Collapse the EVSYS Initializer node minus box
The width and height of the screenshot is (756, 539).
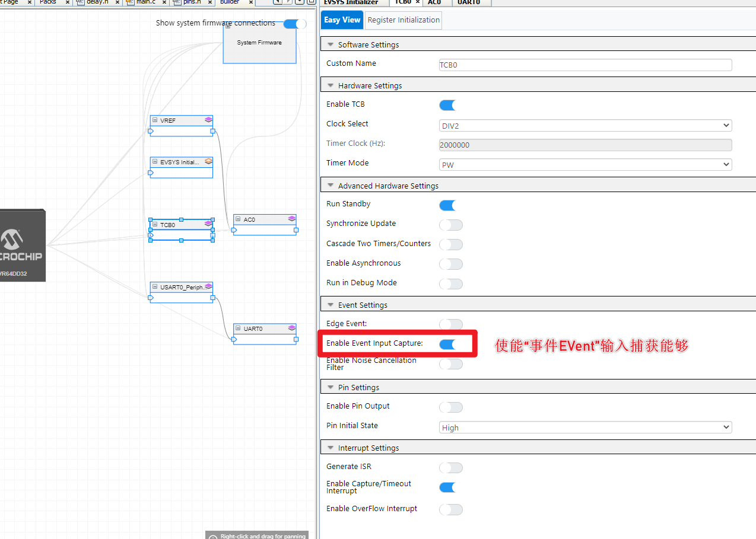coord(155,162)
